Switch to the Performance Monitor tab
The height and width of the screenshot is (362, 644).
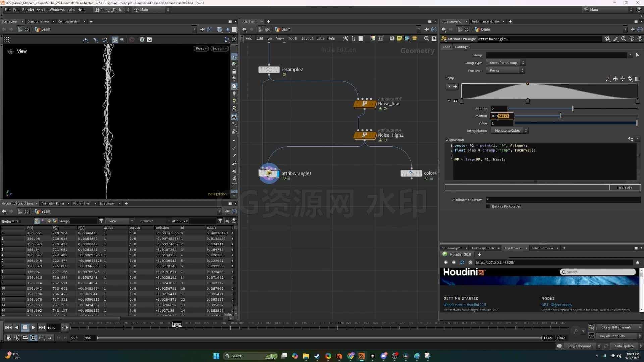click(485, 22)
